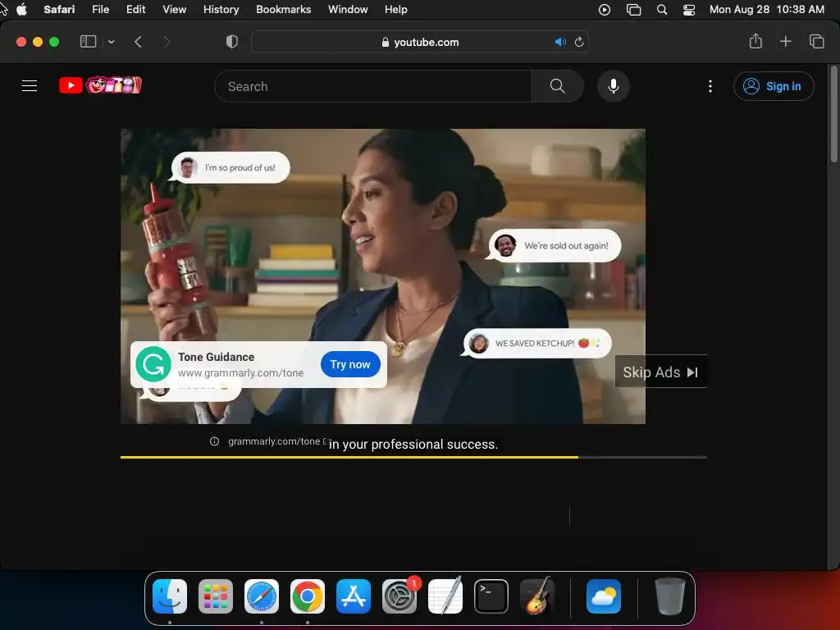The height and width of the screenshot is (630, 840).
Task: Skip the ad with Skip Ads
Action: pos(660,372)
